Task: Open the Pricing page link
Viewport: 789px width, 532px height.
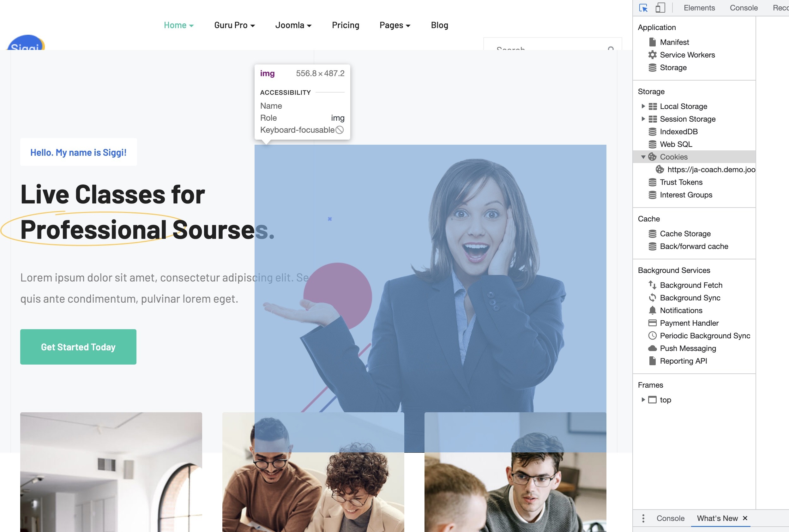Action: (345, 25)
